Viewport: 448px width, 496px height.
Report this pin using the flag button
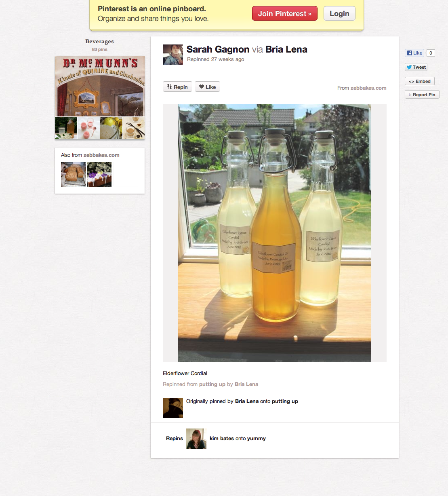pos(422,95)
